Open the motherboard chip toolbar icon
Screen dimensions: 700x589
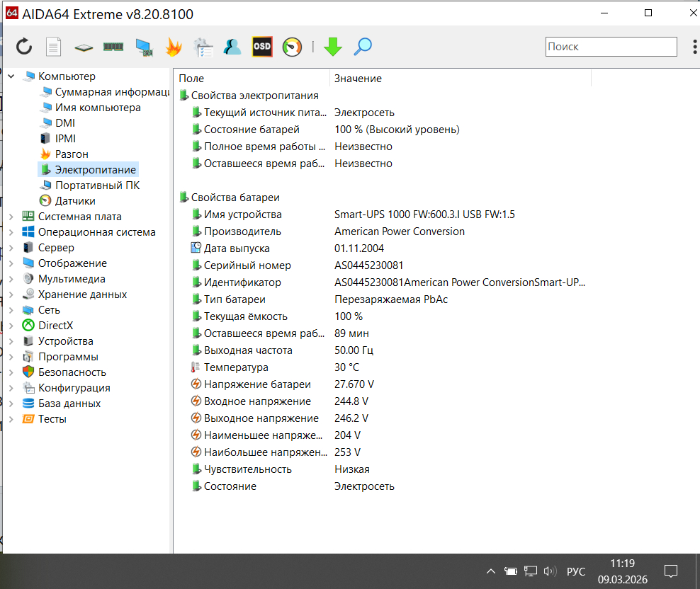pos(84,47)
